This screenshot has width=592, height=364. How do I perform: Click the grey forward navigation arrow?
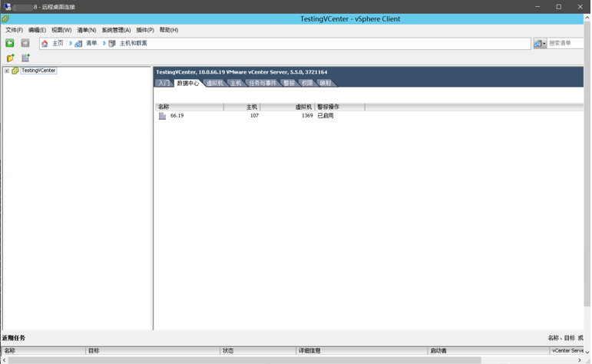pyautogui.click(x=25, y=44)
